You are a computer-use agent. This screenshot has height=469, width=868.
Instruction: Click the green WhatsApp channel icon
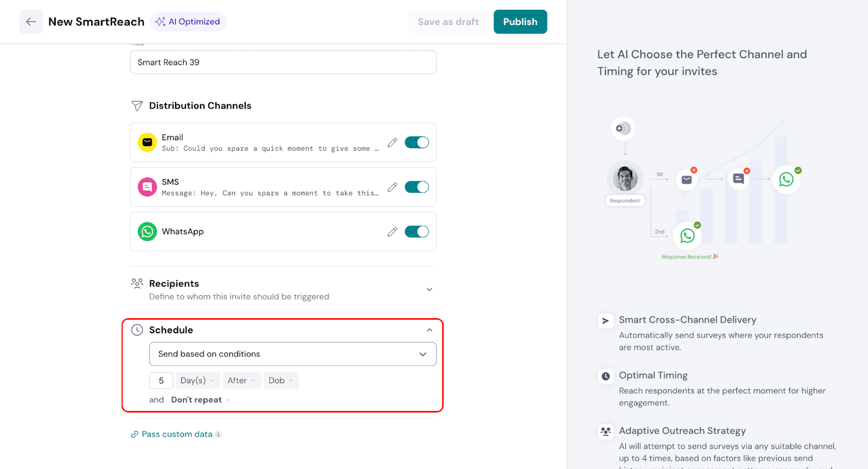tap(147, 232)
